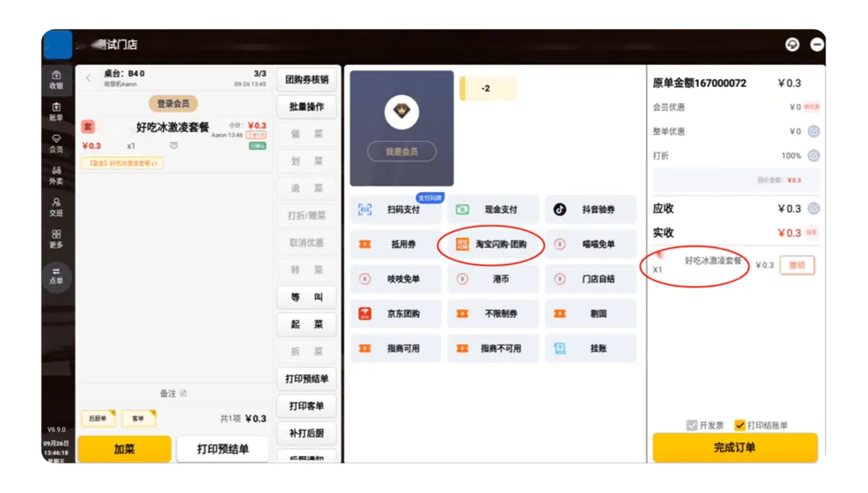Open the 账单 bills sidebar icon

click(x=56, y=111)
